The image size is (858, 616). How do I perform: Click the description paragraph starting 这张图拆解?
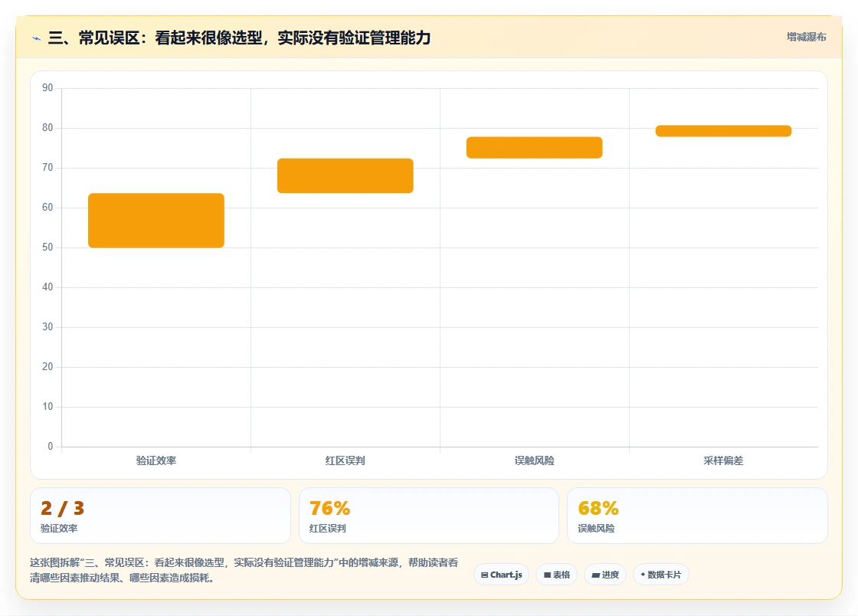click(244, 570)
